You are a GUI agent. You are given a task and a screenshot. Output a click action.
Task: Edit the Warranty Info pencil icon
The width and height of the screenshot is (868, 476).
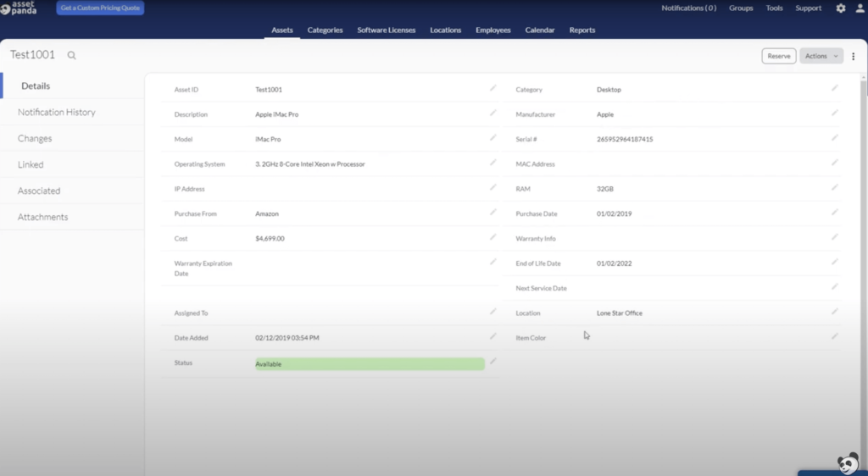pyautogui.click(x=834, y=237)
